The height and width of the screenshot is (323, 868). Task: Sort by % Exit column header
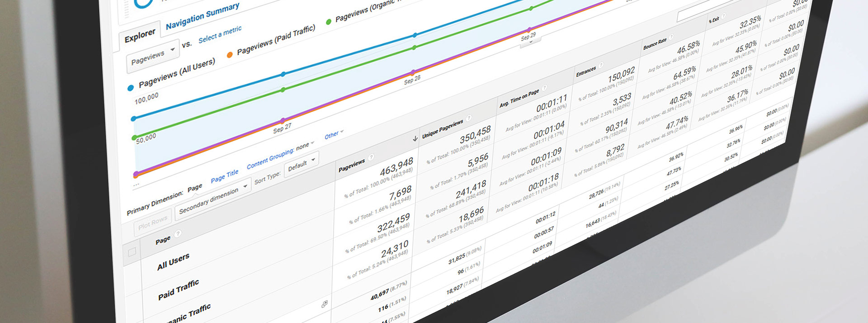pyautogui.click(x=714, y=20)
